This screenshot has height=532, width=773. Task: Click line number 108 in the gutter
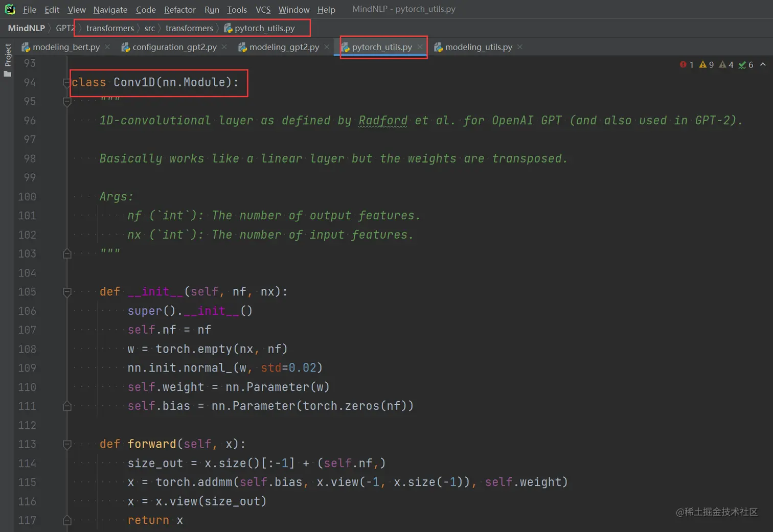pyautogui.click(x=27, y=349)
